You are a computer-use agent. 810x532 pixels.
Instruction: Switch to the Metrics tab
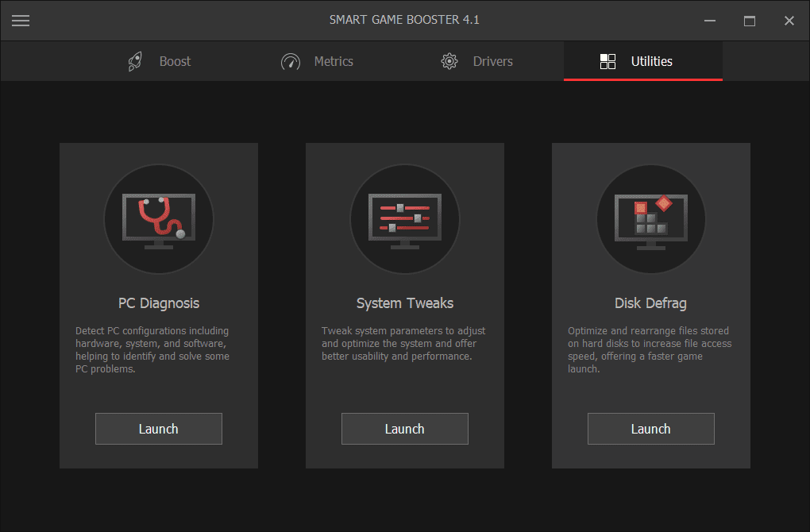click(x=317, y=61)
